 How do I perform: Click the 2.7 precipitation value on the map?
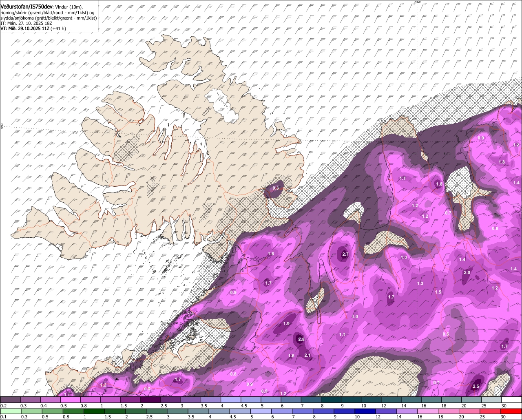[345, 254]
